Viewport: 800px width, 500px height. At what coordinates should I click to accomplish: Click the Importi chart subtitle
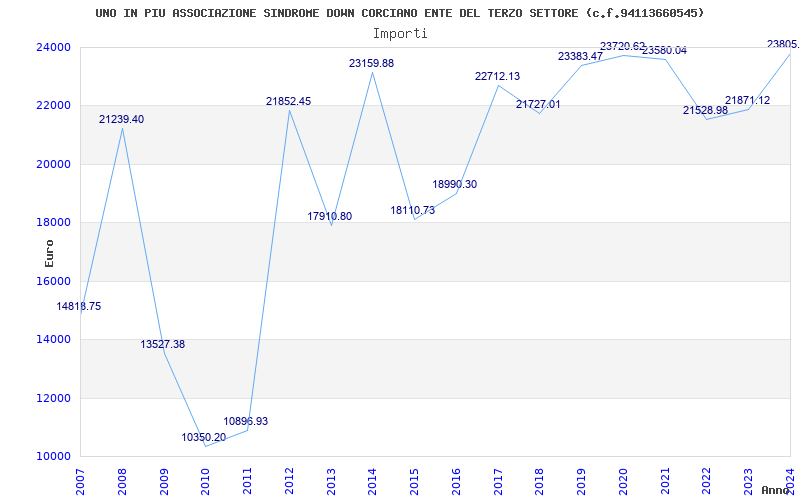click(x=400, y=34)
